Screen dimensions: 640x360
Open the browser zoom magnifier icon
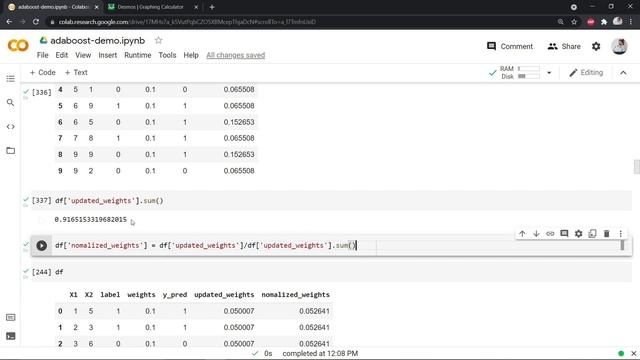pos(560,22)
